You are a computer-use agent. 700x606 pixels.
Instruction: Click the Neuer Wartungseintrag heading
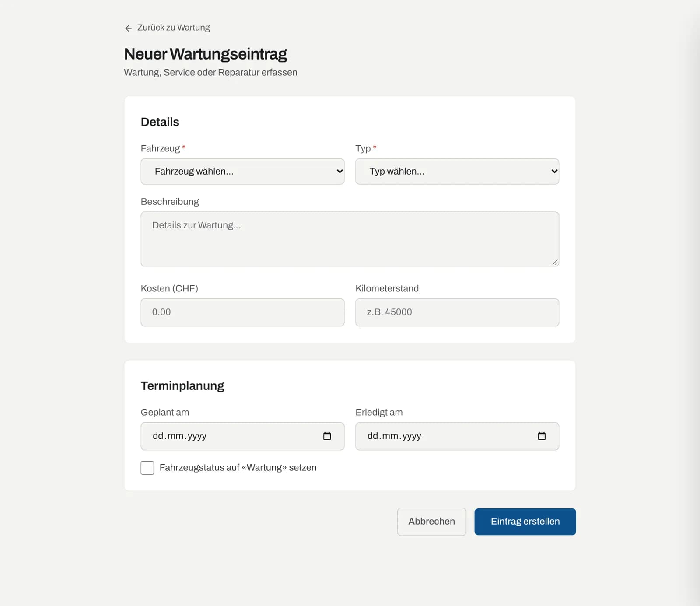(x=206, y=54)
